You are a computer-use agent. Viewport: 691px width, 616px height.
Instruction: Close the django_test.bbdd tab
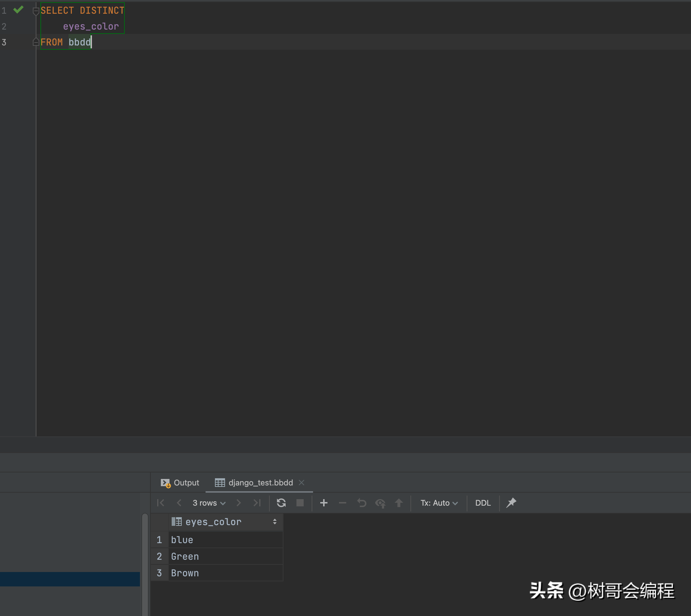(302, 483)
